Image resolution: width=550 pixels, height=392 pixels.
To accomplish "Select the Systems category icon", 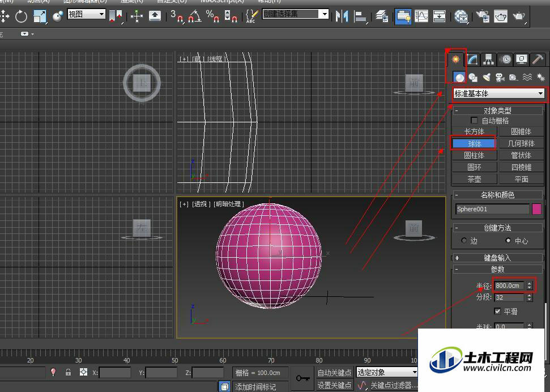I will pyautogui.click(x=540, y=77).
